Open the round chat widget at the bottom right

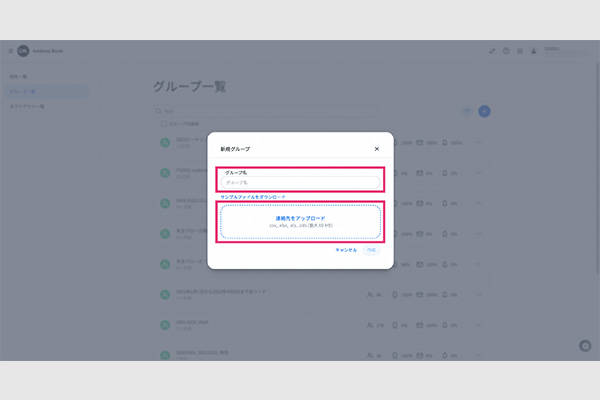585,346
